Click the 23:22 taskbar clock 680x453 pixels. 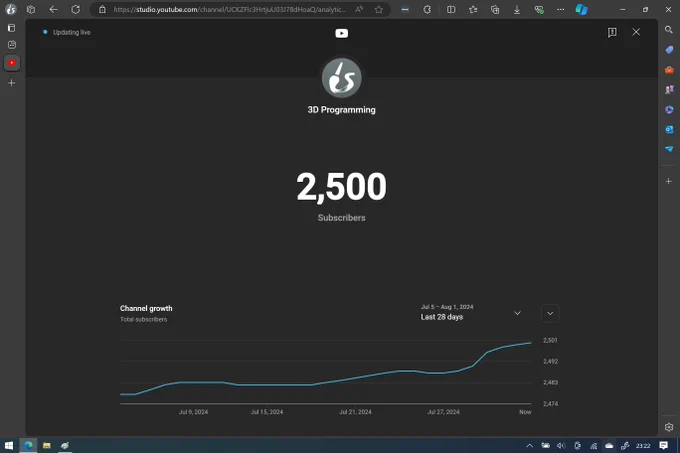click(643, 446)
